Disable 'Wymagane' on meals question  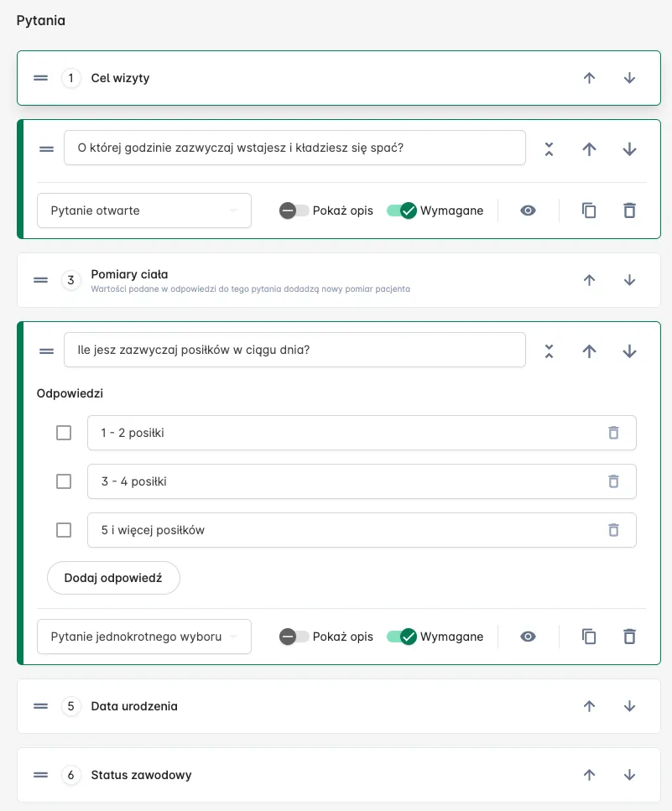pyautogui.click(x=402, y=637)
